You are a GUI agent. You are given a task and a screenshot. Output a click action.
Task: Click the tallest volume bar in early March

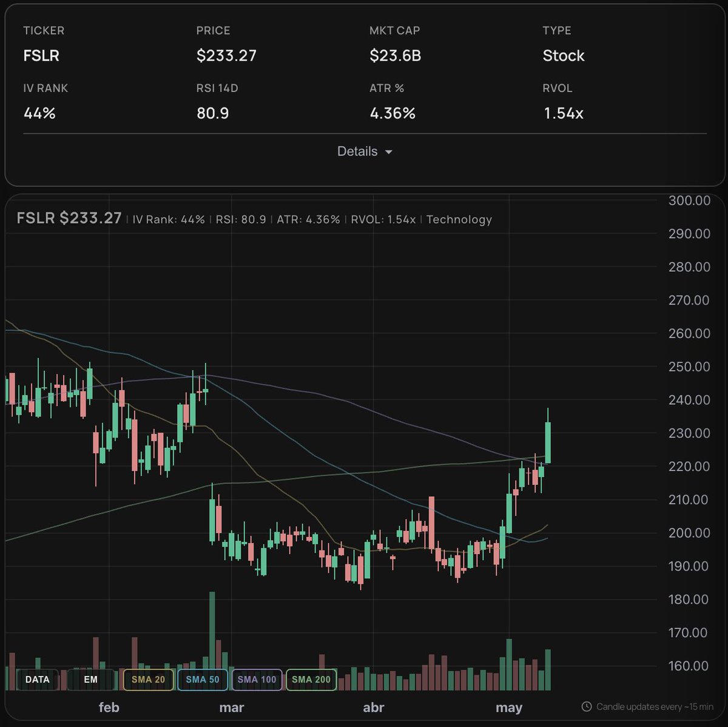pos(212,641)
